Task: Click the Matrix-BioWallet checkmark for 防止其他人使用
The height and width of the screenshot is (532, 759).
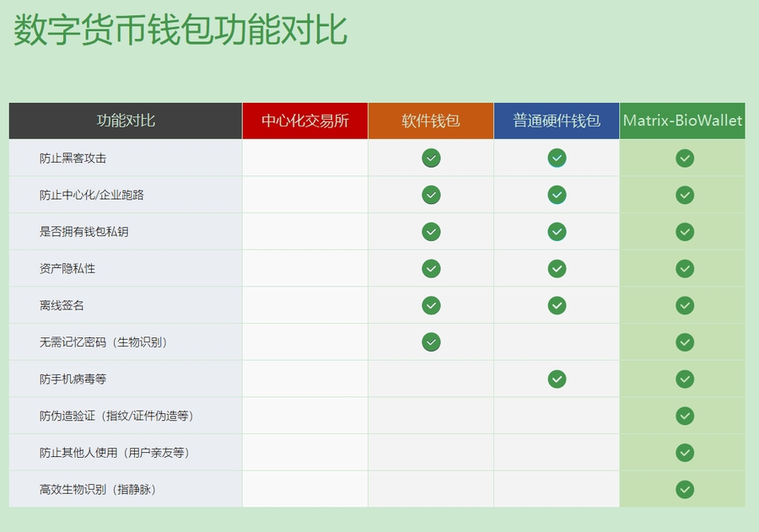Action: 685,453
